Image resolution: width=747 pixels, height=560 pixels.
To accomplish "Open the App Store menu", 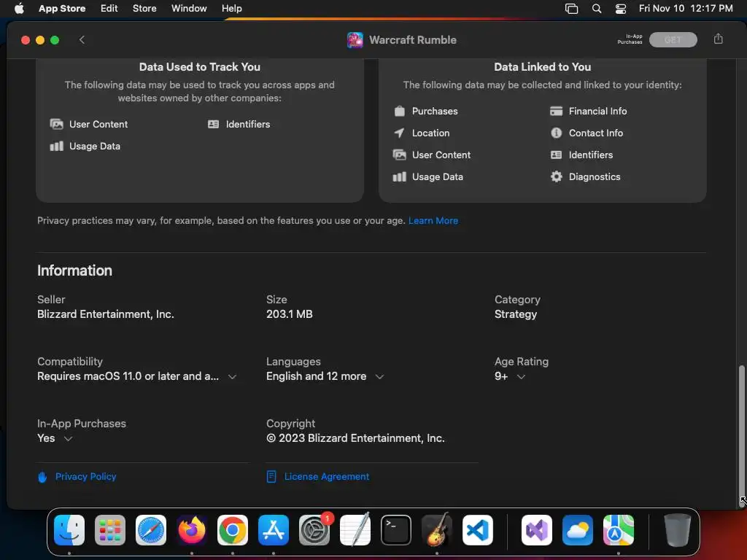I will point(62,8).
